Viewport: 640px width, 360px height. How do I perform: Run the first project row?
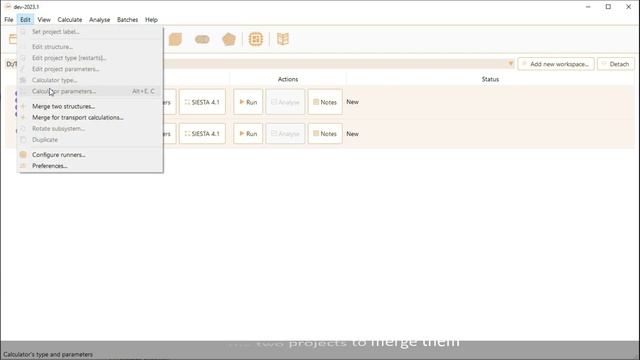click(x=248, y=102)
